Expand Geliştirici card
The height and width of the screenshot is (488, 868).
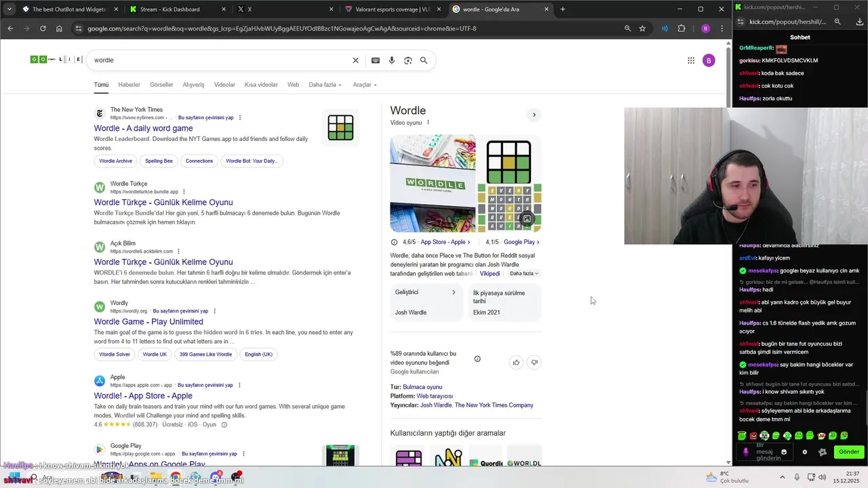(426, 302)
